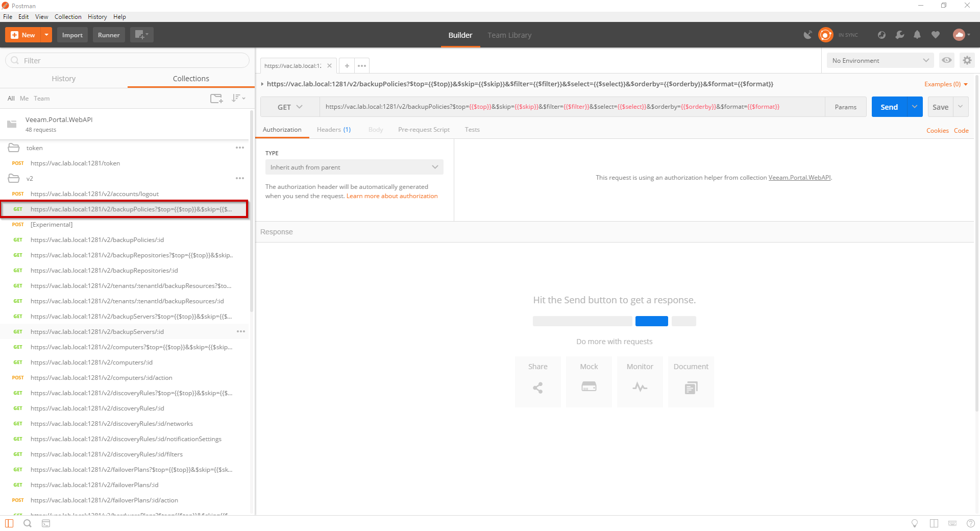Open the File menu
This screenshot has height=531, width=980.
(x=8, y=16)
